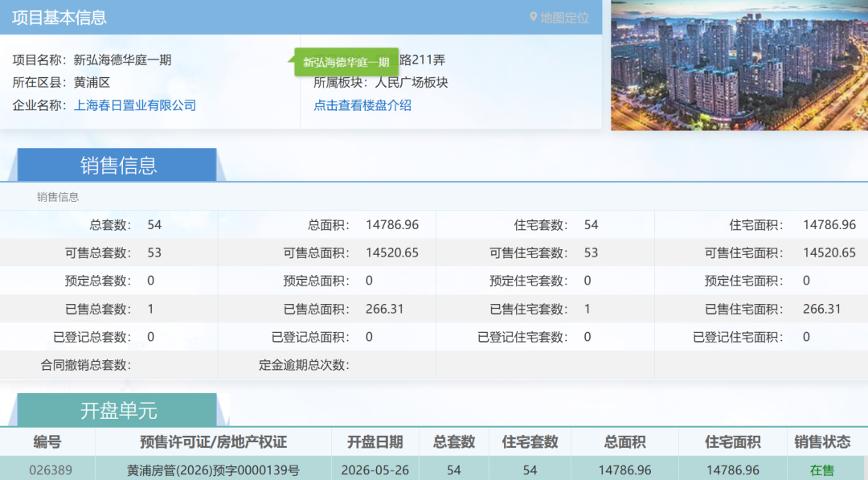Click the map pin location icon
The width and height of the screenshot is (868, 480).
pos(533,17)
